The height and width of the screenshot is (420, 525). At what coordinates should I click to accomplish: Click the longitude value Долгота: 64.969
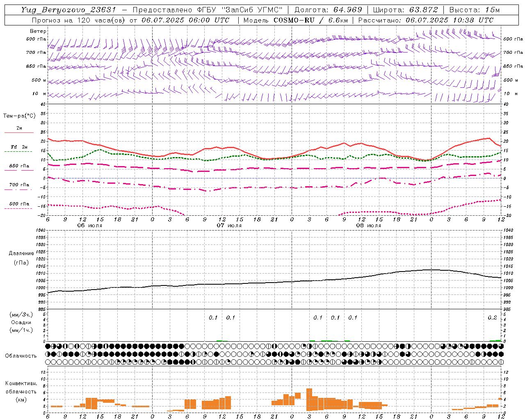329,10
